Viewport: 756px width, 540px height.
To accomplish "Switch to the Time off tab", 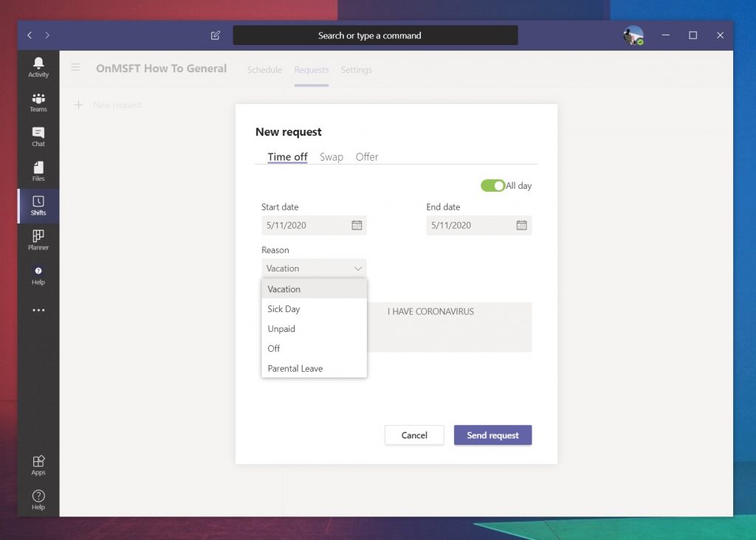I will click(x=287, y=157).
